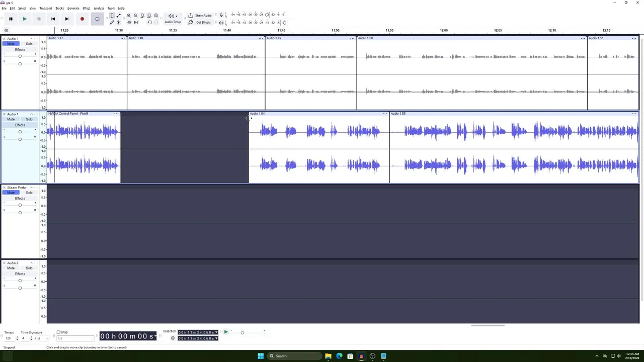Screen dimensions: 644x362
Task: Click the Play-at-Speed green button
Action: (x=226, y=332)
